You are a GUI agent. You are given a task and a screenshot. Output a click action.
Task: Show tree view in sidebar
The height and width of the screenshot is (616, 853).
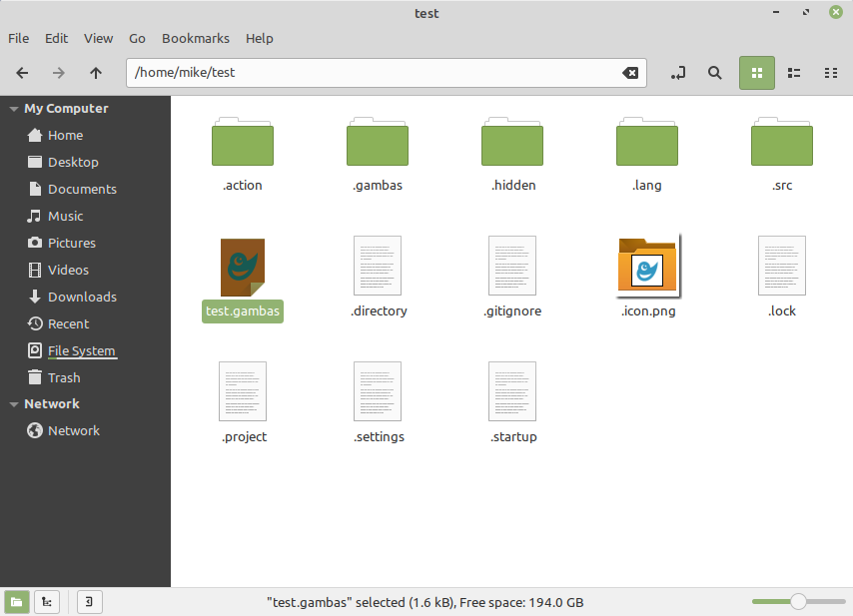point(47,602)
